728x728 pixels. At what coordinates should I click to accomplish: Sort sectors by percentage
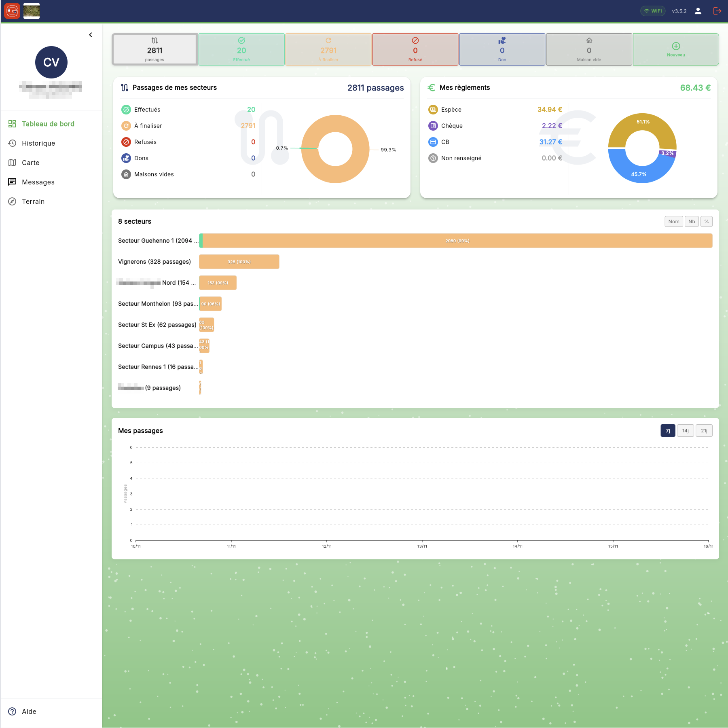click(x=707, y=222)
